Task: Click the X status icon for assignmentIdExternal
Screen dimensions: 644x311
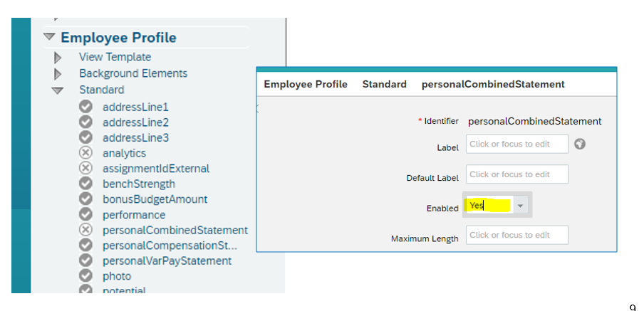Action: [x=85, y=168]
